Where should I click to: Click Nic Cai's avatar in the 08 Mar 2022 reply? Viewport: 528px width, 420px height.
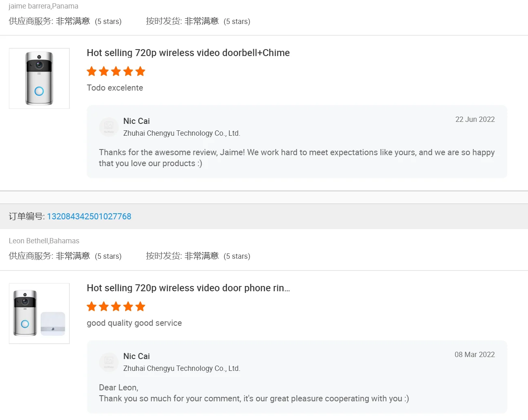(108, 362)
